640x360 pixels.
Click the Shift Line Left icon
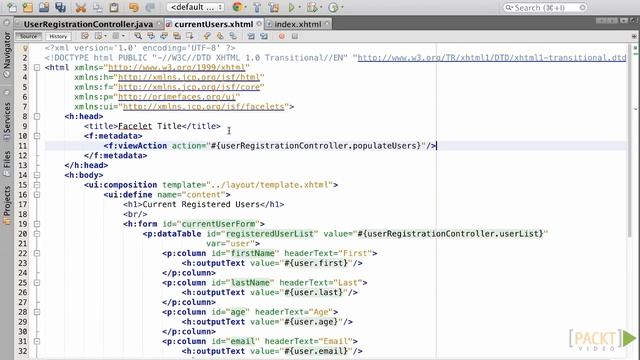point(251,36)
